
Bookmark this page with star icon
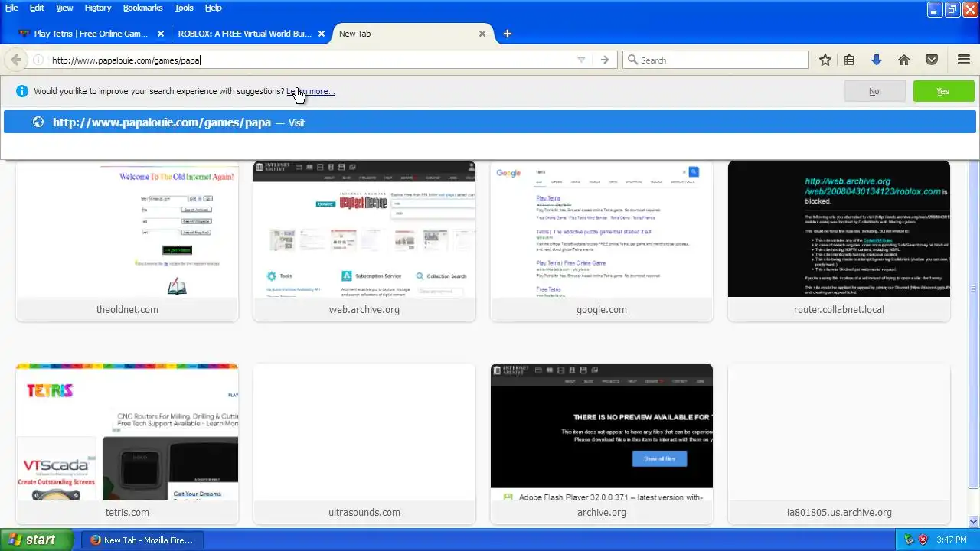pos(825,60)
